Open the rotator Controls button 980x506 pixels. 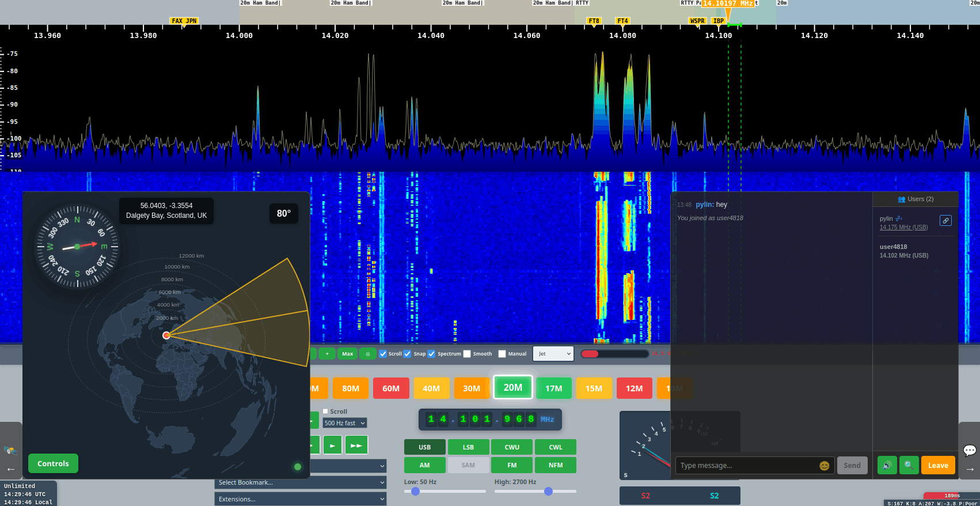coord(53,463)
